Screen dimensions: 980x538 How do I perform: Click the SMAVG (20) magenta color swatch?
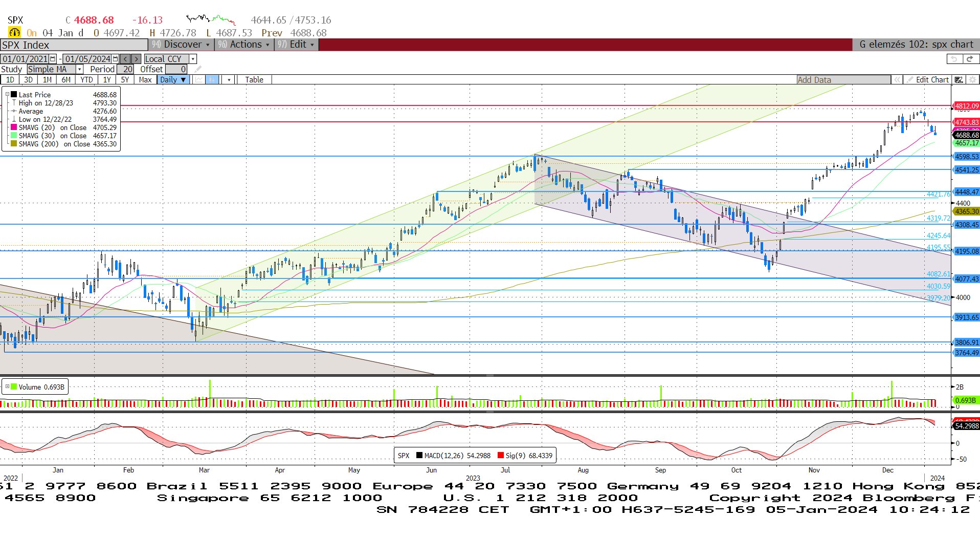14,127
